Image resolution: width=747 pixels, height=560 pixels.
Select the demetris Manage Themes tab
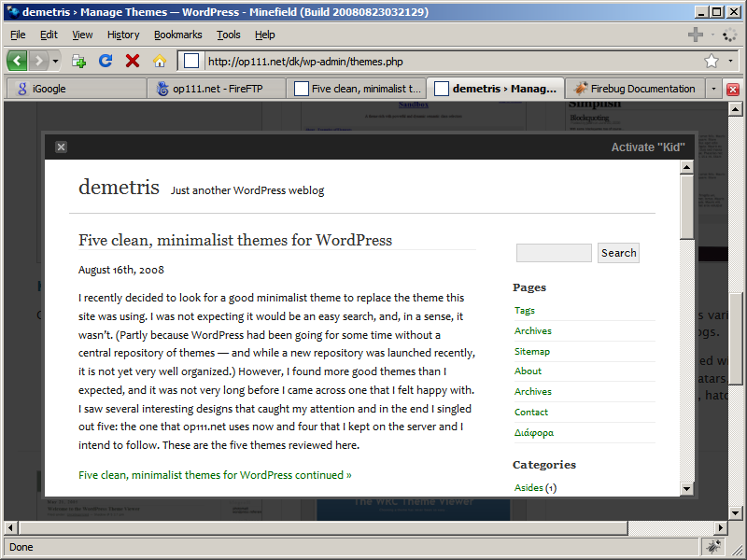point(496,89)
